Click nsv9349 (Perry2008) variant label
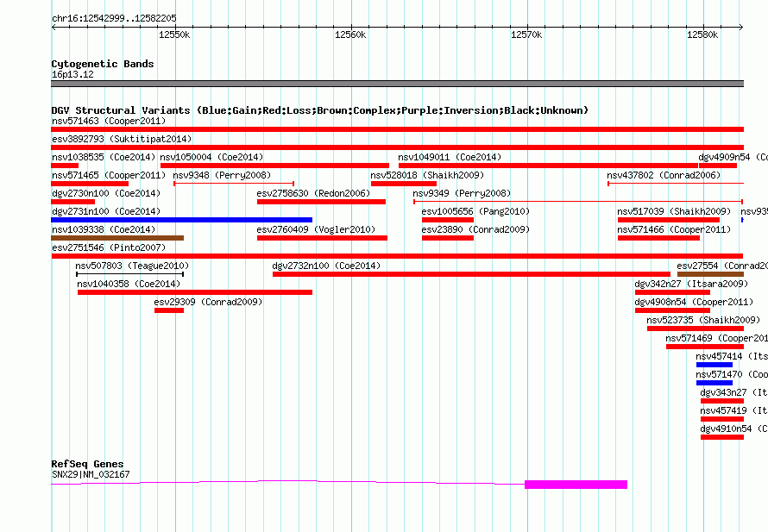The width and height of the screenshot is (768, 532). click(x=462, y=193)
